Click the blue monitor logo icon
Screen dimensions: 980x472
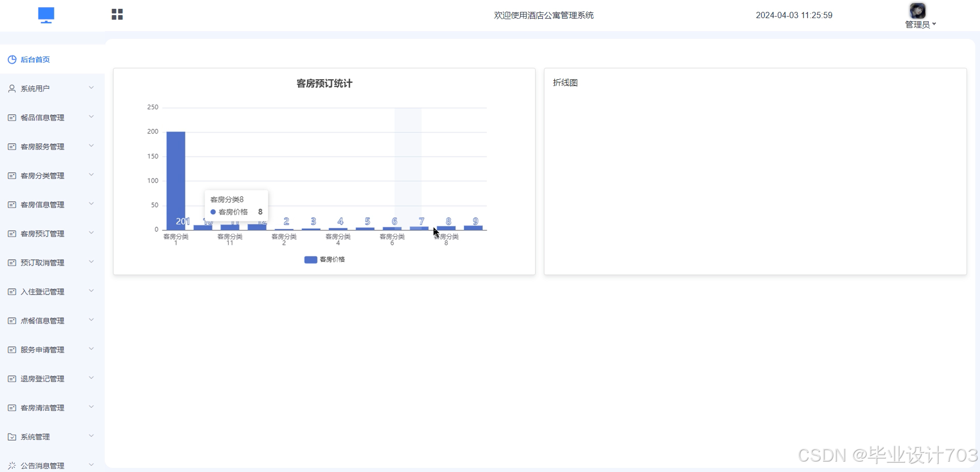46,15
